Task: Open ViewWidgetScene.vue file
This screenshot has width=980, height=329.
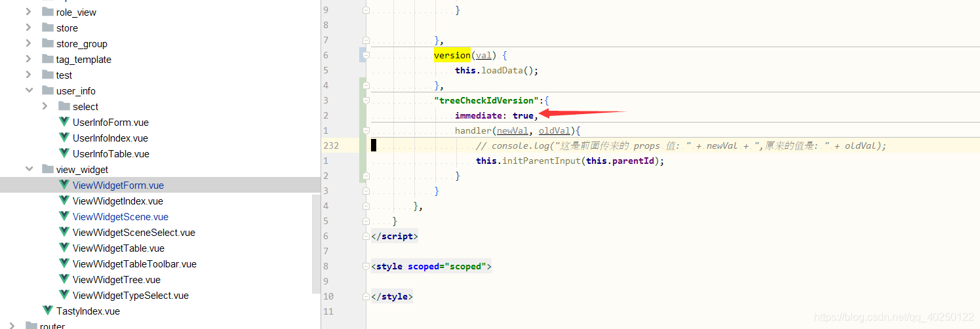Action: click(x=121, y=216)
